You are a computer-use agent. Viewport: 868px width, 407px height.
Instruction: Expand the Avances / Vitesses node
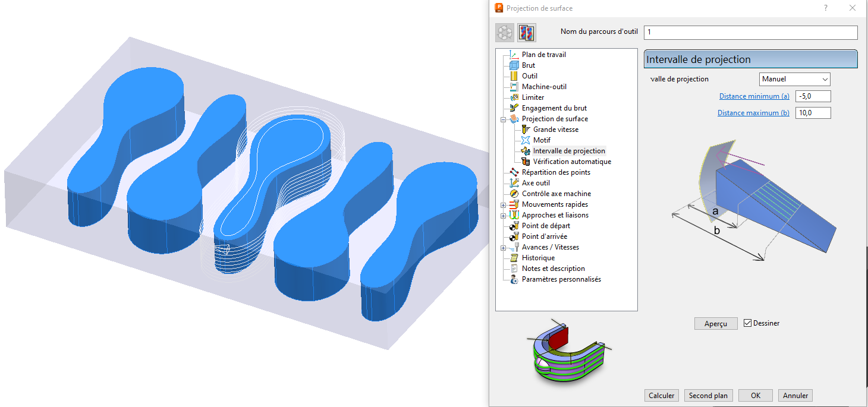[x=504, y=248]
